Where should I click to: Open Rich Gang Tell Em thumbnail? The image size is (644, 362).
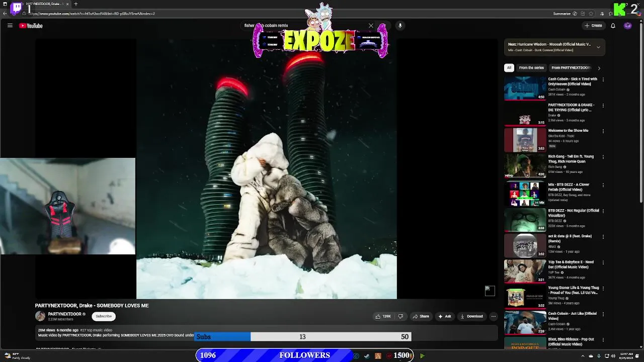coord(525,166)
